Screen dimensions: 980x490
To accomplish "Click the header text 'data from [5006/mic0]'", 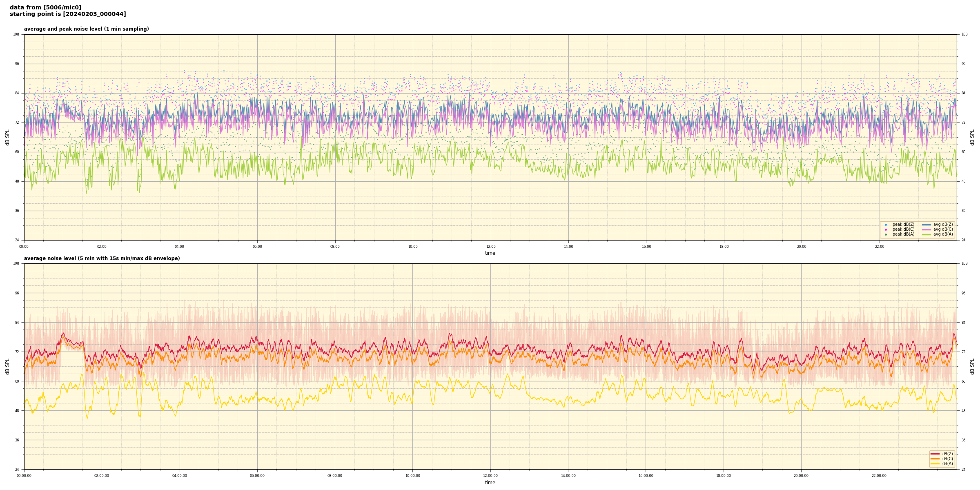I will click(45, 7).
